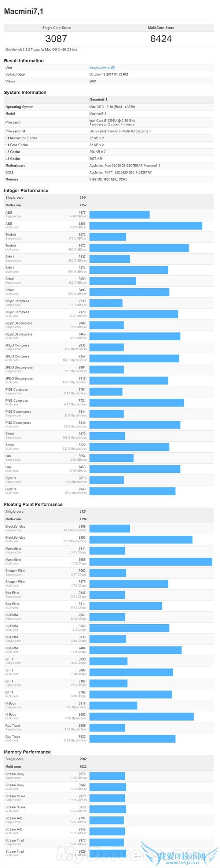Image resolution: width=220 pixels, height=868 pixels.
Task: Click the Stream Copy single-core bar
Action: click(107, 776)
